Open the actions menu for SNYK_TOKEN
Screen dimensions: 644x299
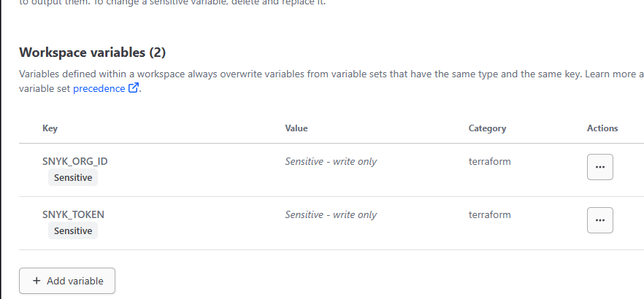point(599,220)
